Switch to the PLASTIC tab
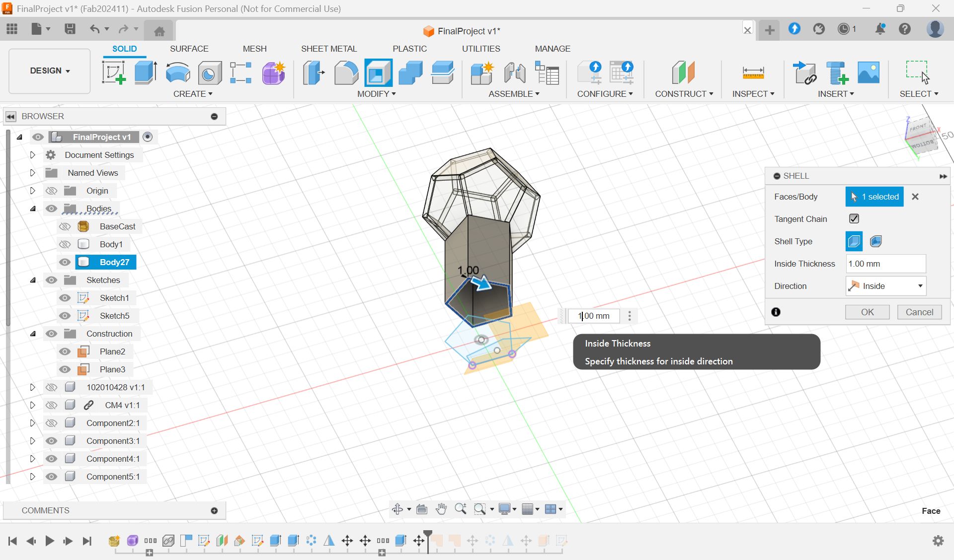Image resolution: width=954 pixels, height=560 pixels. click(x=409, y=49)
